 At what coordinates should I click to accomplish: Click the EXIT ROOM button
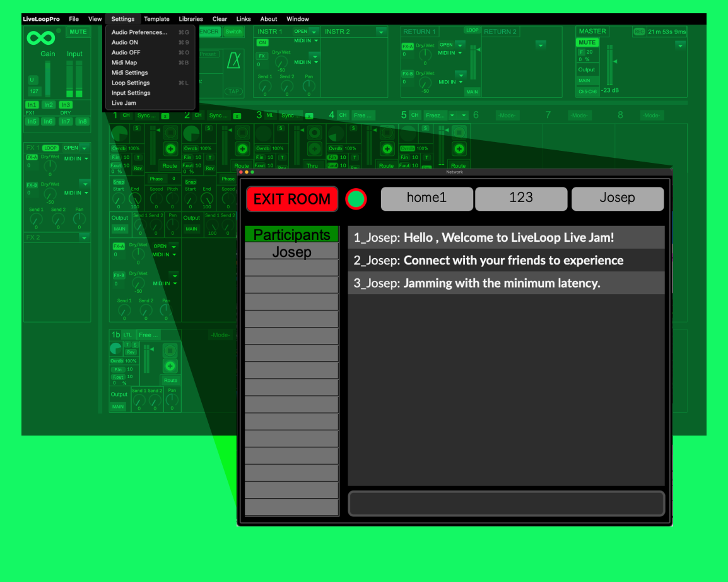pos(292,199)
